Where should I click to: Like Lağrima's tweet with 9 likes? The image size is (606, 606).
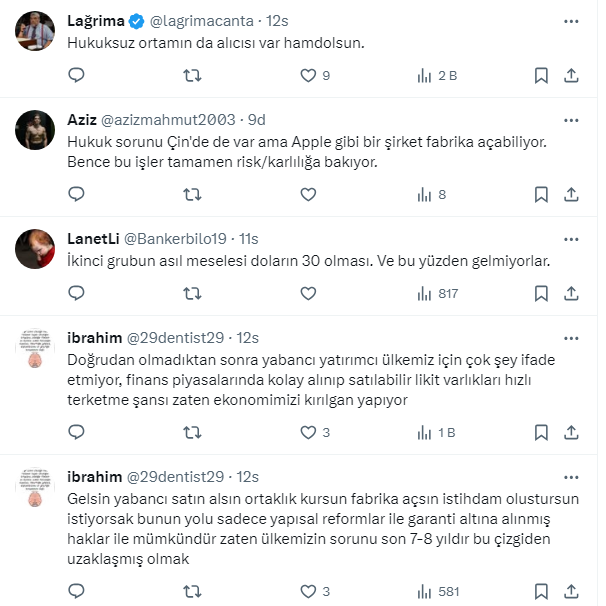pos(308,75)
